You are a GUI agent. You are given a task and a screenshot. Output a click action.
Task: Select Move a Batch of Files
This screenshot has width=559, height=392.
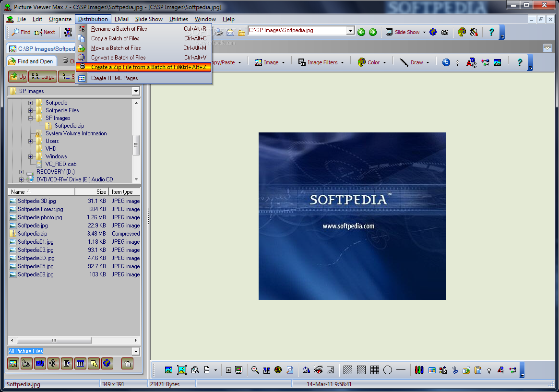tap(143, 48)
